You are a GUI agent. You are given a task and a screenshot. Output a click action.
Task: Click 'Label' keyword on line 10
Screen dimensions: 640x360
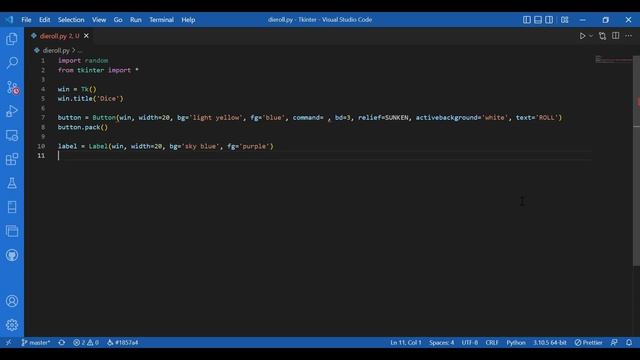(98, 146)
